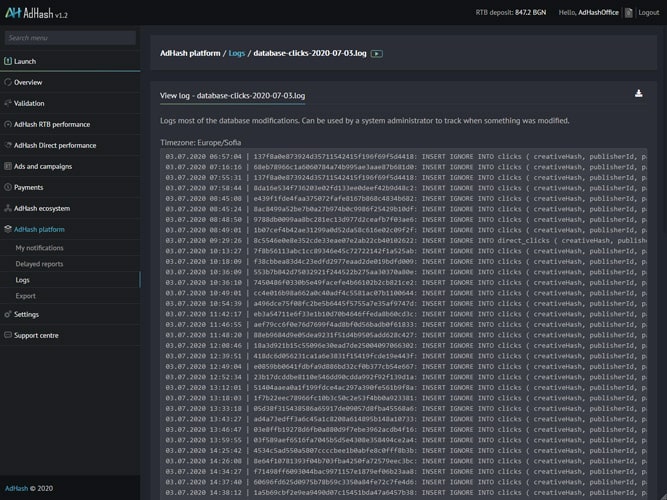Collapse the AdHash platform menu section

(38, 229)
